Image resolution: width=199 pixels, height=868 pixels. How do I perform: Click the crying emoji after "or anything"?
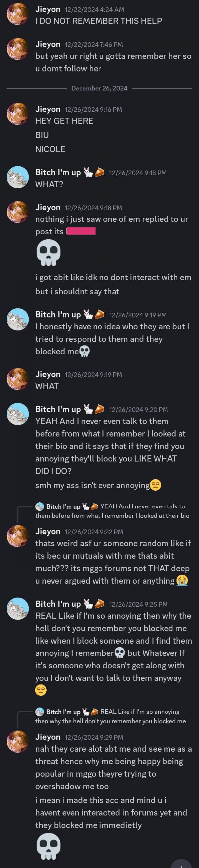point(182,581)
